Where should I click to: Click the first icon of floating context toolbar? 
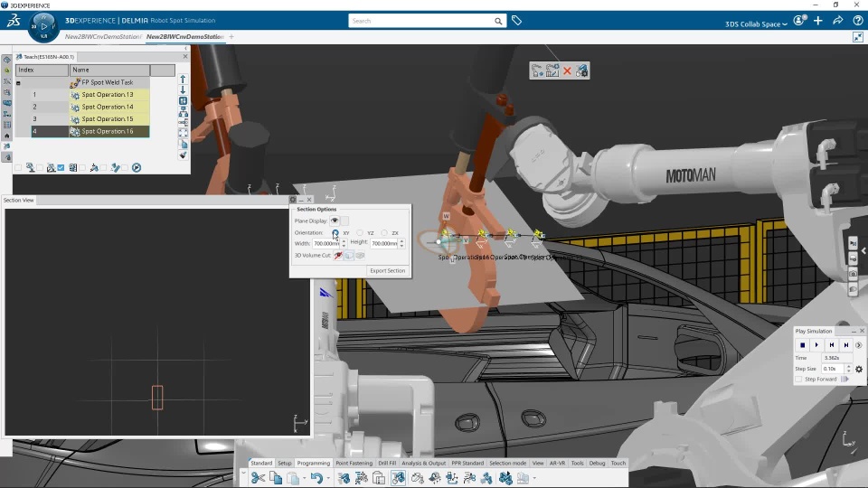point(537,70)
